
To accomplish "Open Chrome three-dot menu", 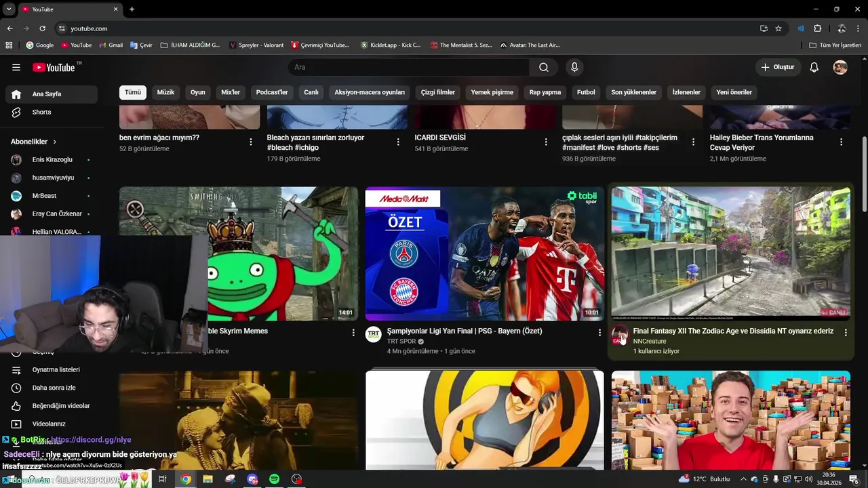I will pos(859,28).
